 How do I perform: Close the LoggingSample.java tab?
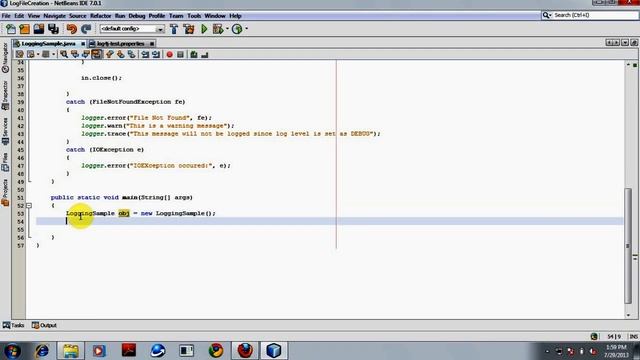coord(83,44)
